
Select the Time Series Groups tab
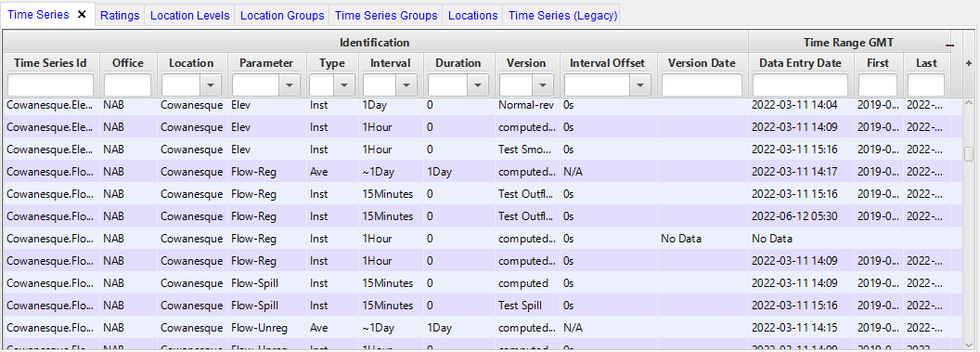[386, 16]
